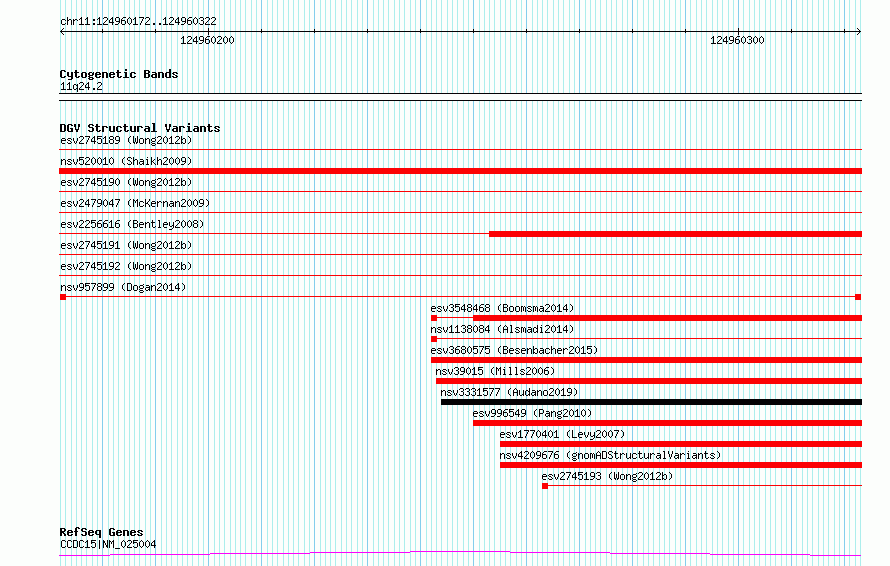Viewport: 890px width, 566px height.
Task: Open gene CCDC15|NM_025004
Action: click(x=108, y=544)
